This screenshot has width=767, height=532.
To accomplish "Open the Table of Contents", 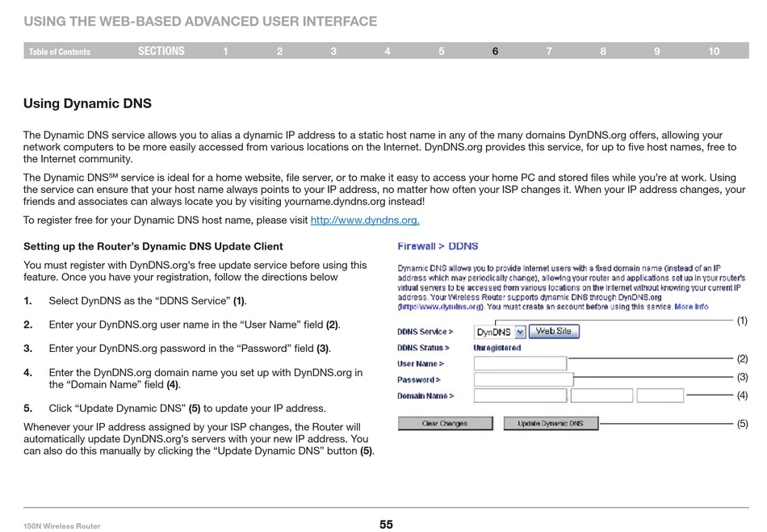I will (60, 52).
